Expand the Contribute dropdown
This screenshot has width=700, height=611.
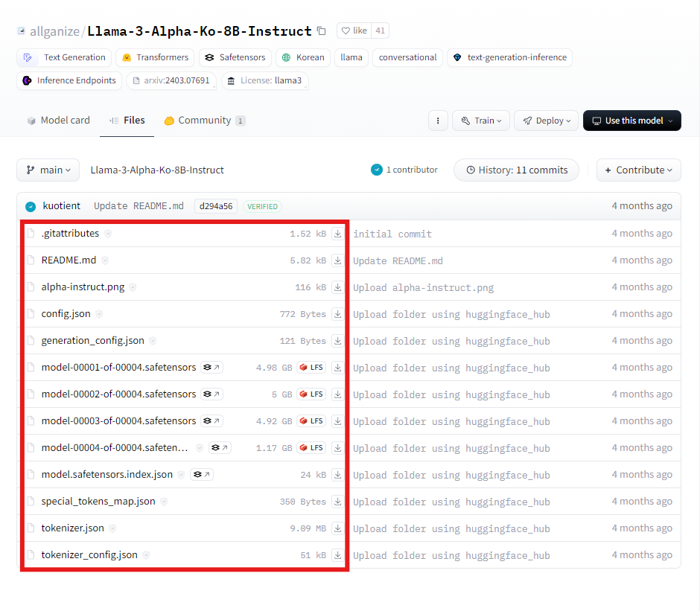pyautogui.click(x=638, y=170)
